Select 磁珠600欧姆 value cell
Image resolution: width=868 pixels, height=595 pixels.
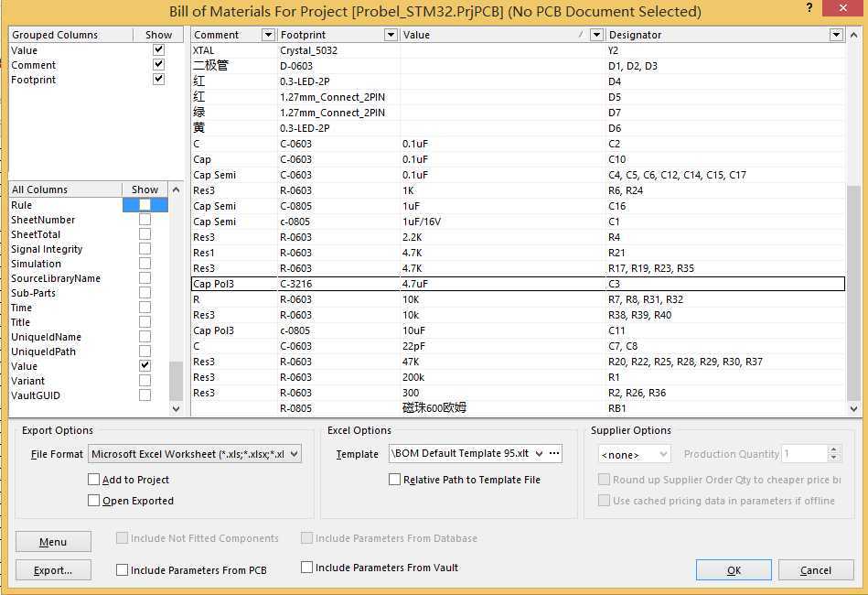[503, 407]
